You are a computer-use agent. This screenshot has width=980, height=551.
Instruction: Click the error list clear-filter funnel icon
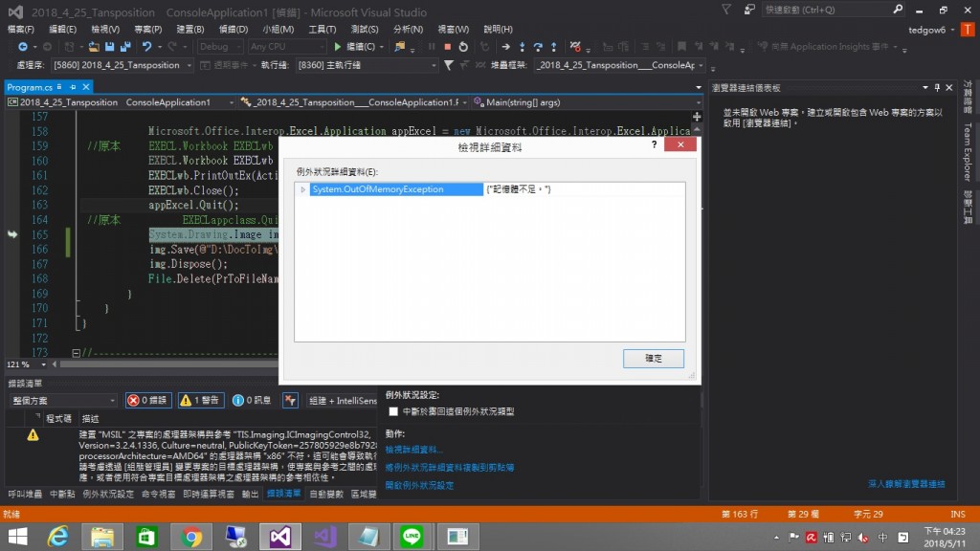pyautogui.click(x=290, y=401)
